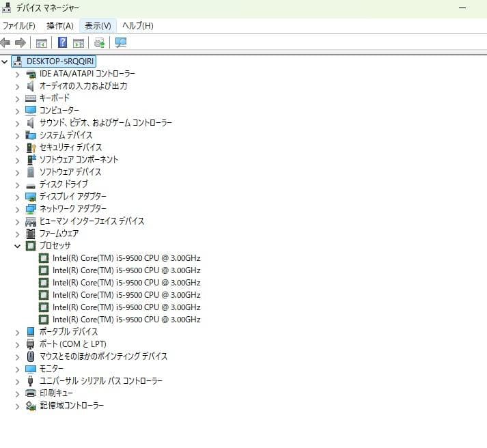Click the display adapter icon beside ディスプレイ アダプター
The width and height of the screenshot is (487, 448).
31,197
